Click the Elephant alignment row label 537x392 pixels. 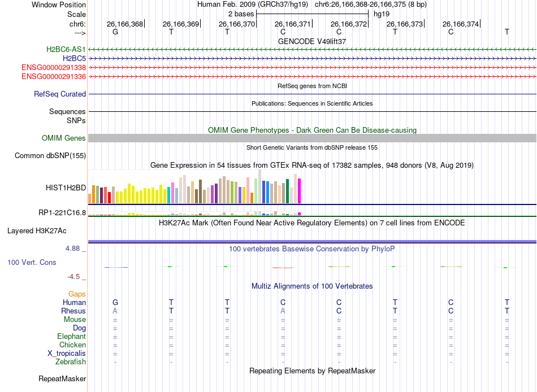coord(71,336)
